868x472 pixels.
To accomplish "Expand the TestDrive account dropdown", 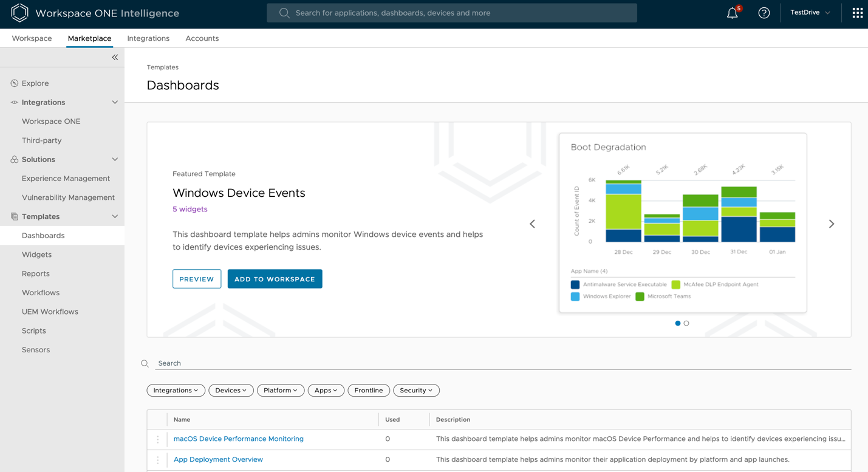I will click(x=810, y=13).
